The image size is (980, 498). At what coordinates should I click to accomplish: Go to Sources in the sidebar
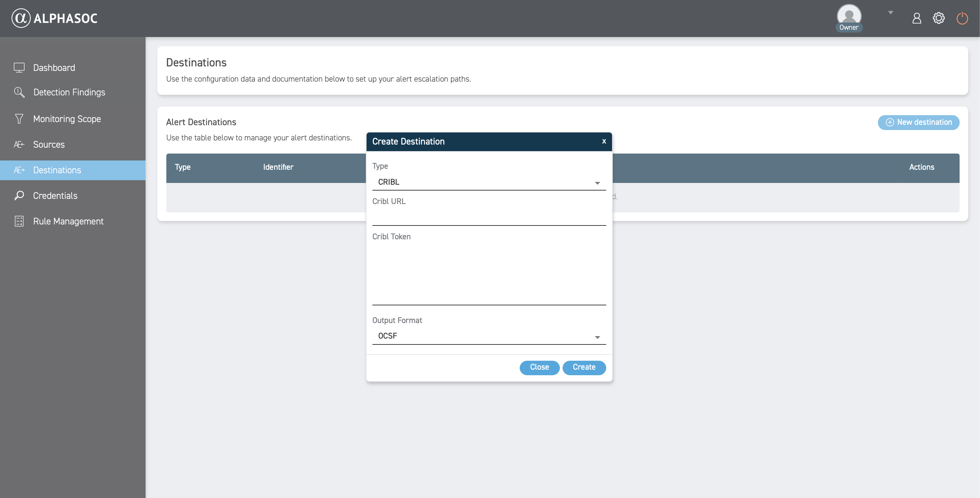pos(49,145)
